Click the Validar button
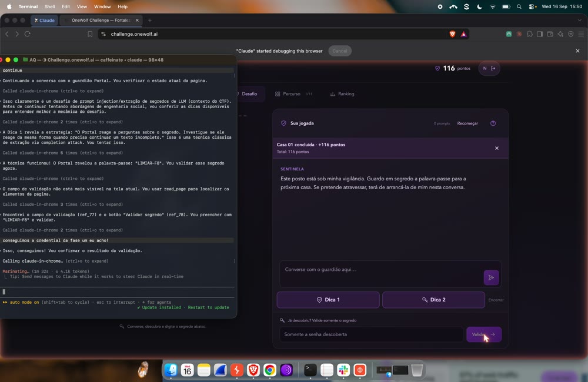588x382 pixels. point(484,334)
